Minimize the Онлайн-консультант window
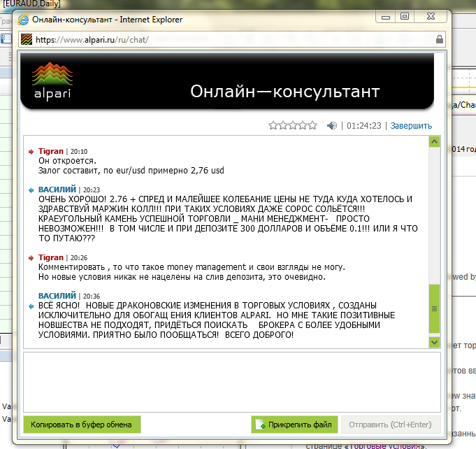 [x=386, y=17]
